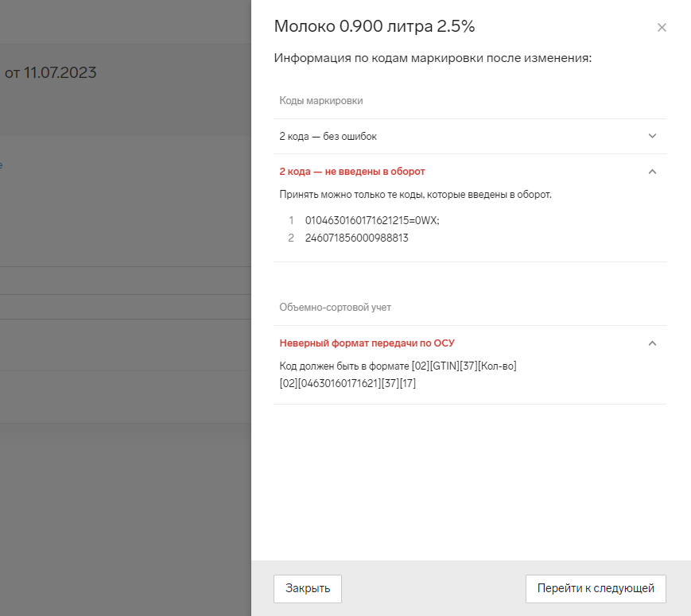Click the 'Объемно-сортовой учет' section label
Screen dimensions: 691x616
coord(335,307)
